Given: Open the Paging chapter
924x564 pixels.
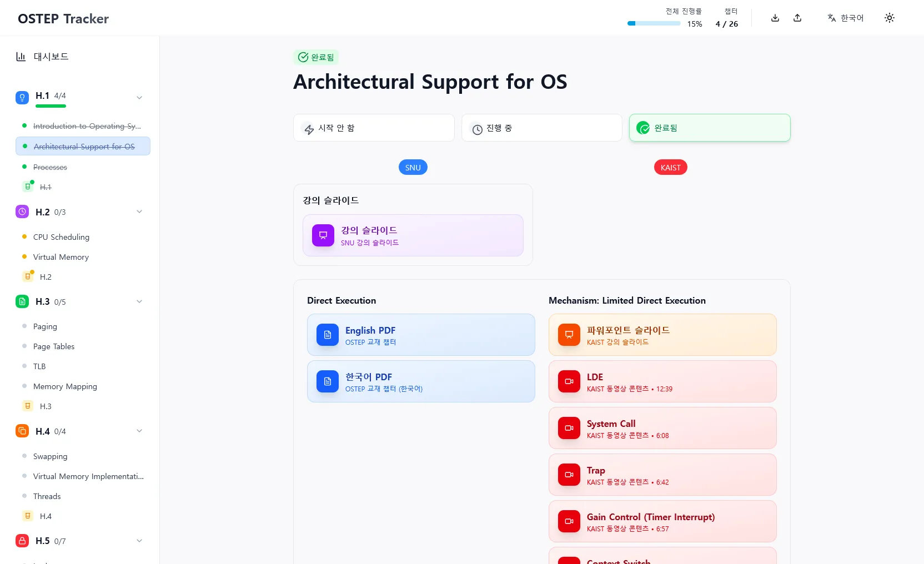Looking at the screenshot, I should click(x=83, y=326).
